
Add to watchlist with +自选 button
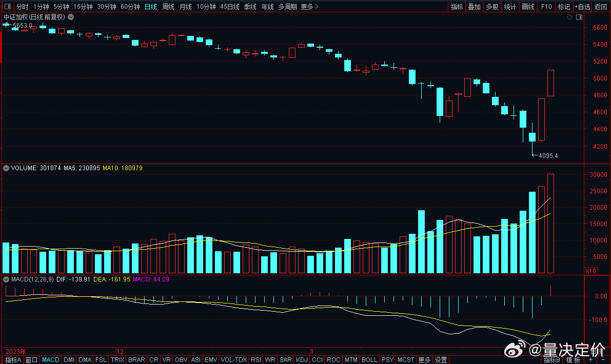click(582, 7)
